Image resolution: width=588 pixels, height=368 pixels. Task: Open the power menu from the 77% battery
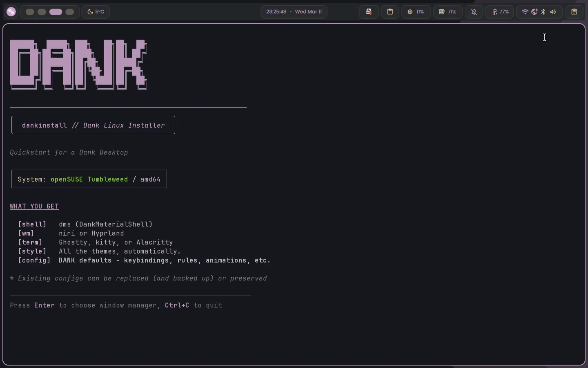[x=500, y=12]
